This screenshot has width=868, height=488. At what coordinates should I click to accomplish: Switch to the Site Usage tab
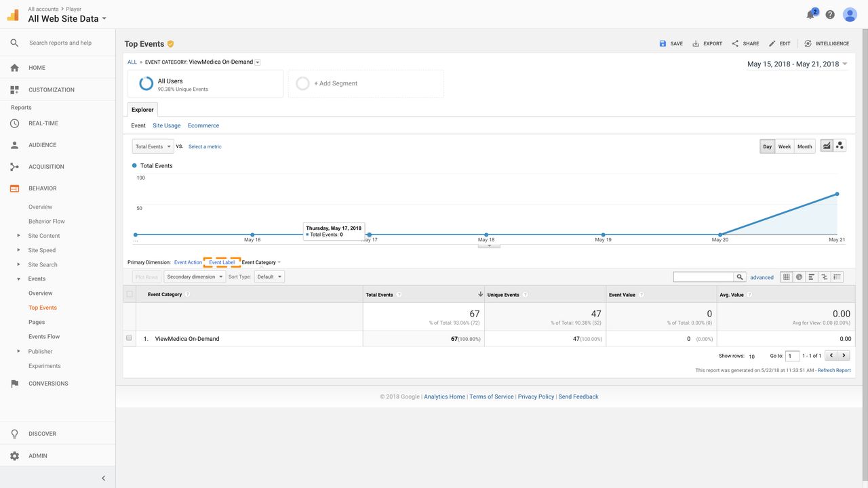coord(167,125)
